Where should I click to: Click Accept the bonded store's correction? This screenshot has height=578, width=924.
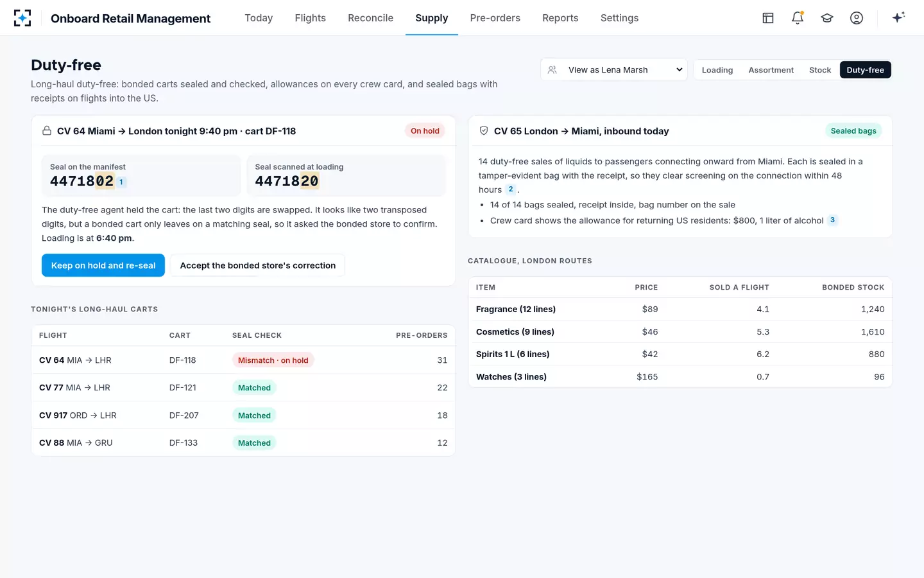(x=258, y=265)
